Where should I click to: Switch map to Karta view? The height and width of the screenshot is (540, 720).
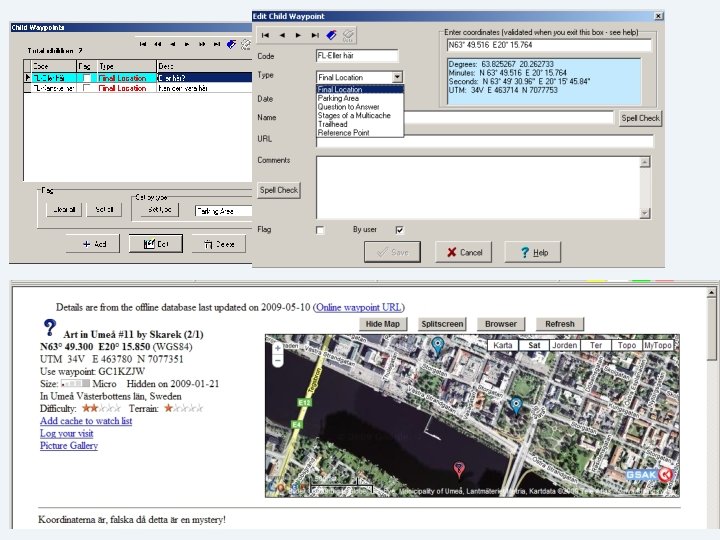(x=503, y=345)
